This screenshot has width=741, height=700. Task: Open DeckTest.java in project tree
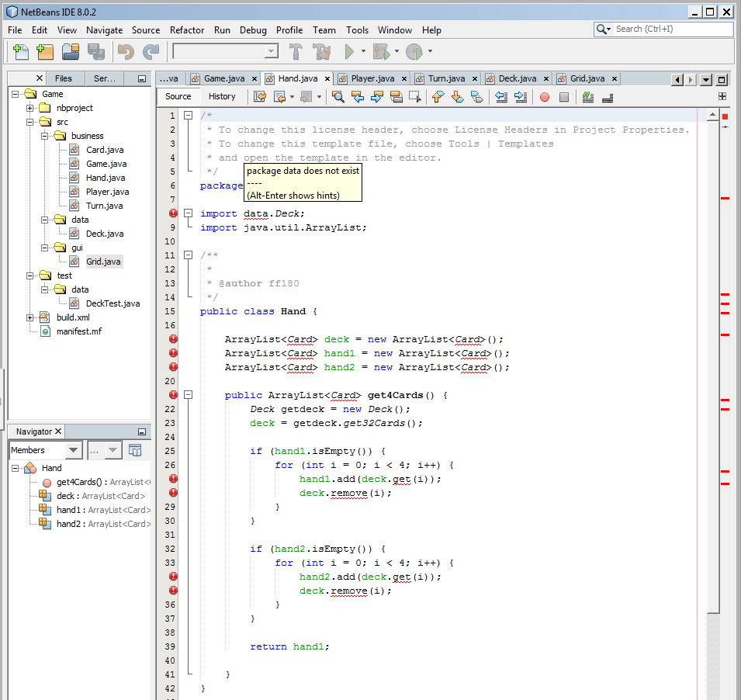pyautogui.click(x=113, y=303)
